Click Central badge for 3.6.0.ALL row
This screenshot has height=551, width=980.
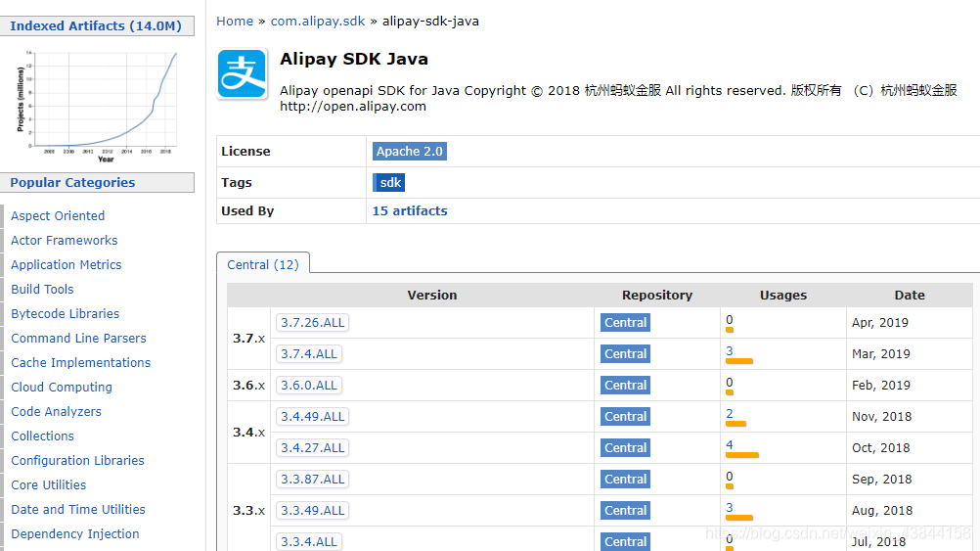coord(625,386)
